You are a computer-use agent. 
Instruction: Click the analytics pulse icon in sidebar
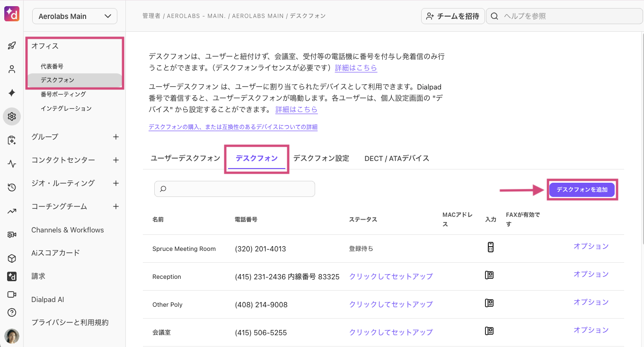(x=12, y=164)
